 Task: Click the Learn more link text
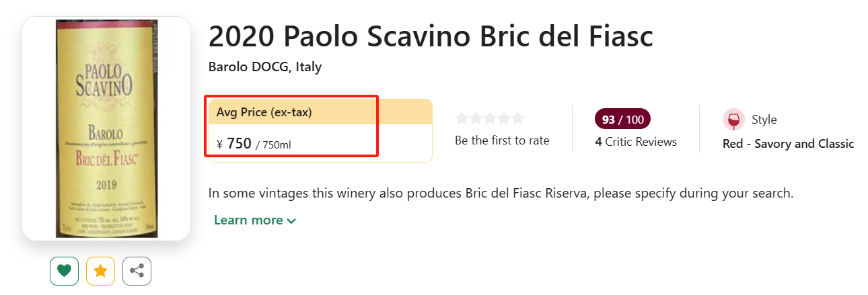tap(248, 220)
